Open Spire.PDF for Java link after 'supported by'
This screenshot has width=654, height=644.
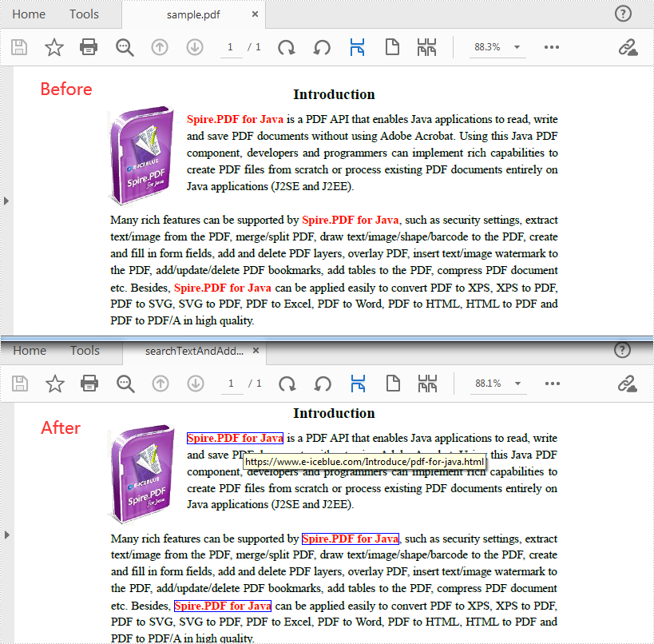(351, 539)
